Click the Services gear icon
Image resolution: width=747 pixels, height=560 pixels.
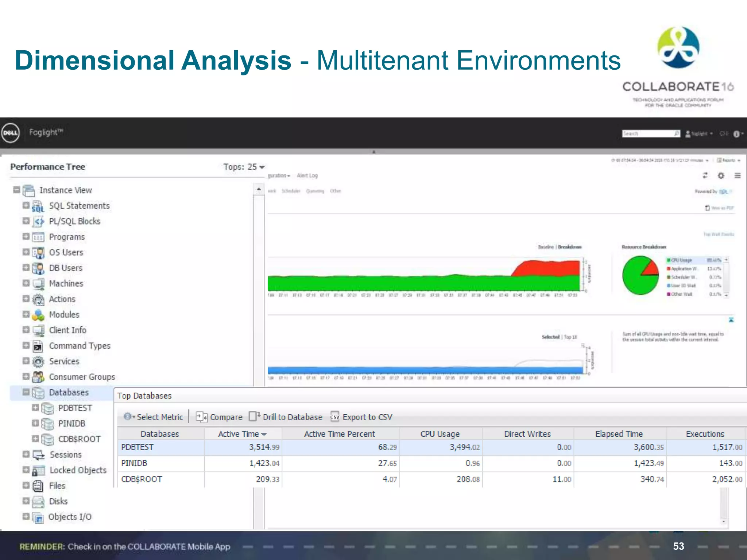click(x=38, y=362)
